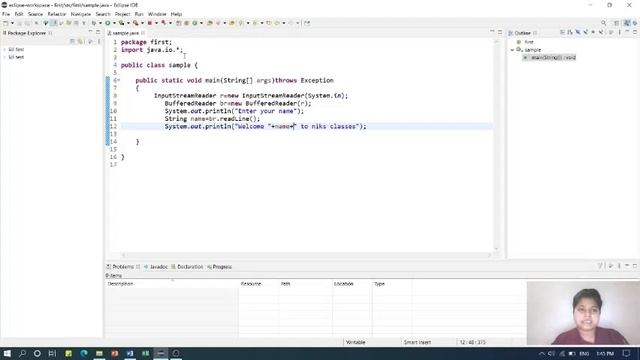Open the Window menu
This screenshot has width=640, height=360.
(x=157, y=14)
